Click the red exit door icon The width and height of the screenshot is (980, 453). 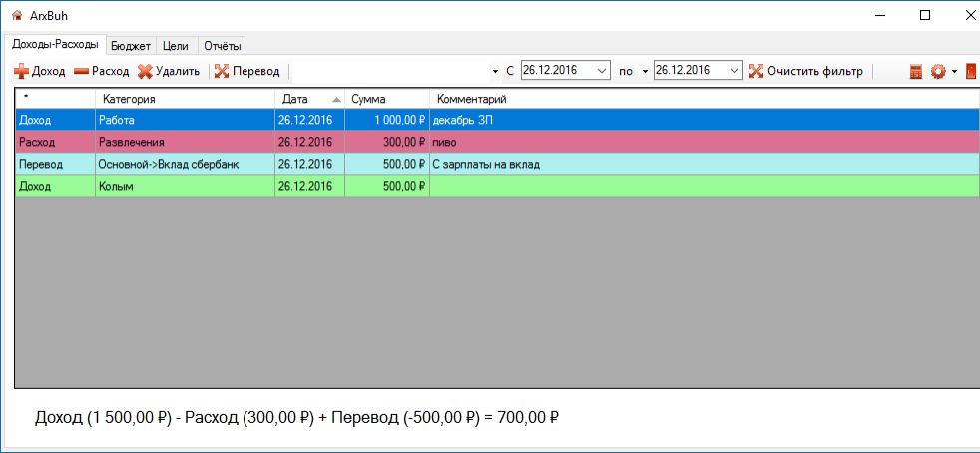(x=970, y=72)
